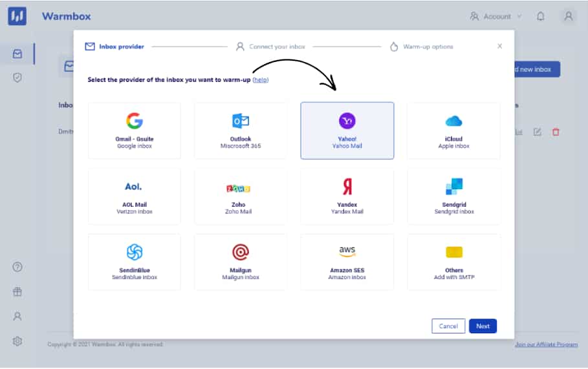Pick iCloud Apple inbox option
The image size is (588, 369).
[453, 131]
